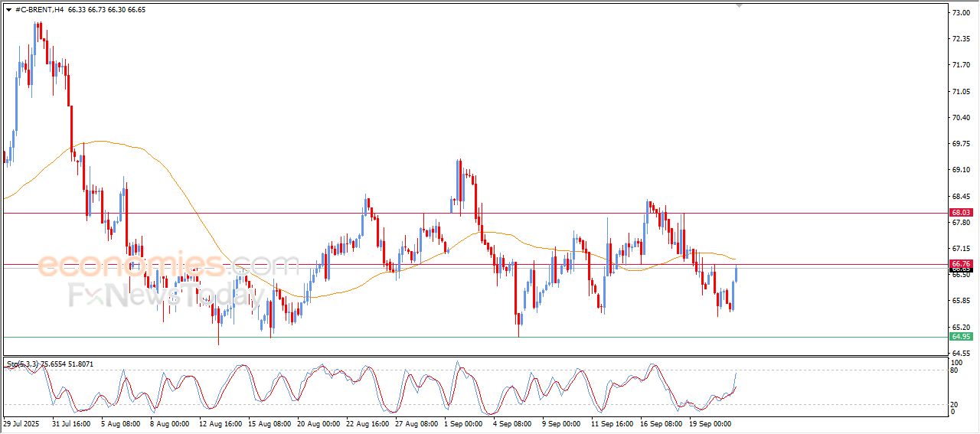Image resolution: width=980 pixels, height=434 pixels.
Task: Click the 69.10 price axis value
Action: (961, 170)
